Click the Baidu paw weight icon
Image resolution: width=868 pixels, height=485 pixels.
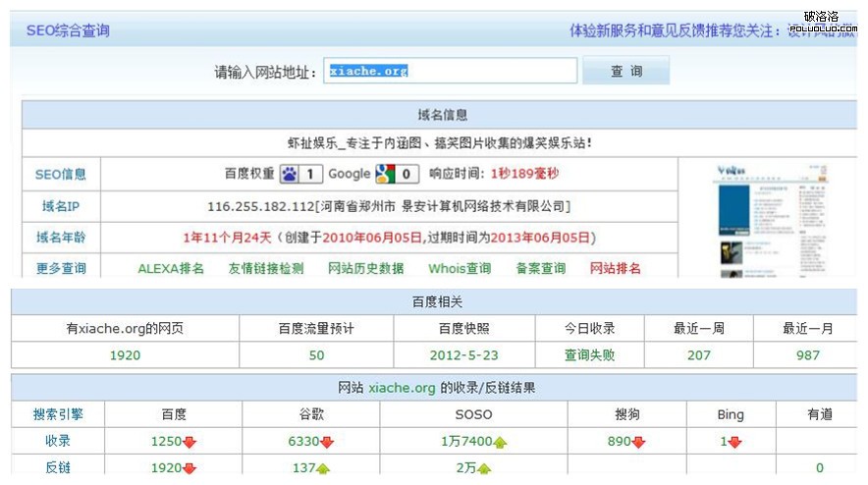coord(290,174)
